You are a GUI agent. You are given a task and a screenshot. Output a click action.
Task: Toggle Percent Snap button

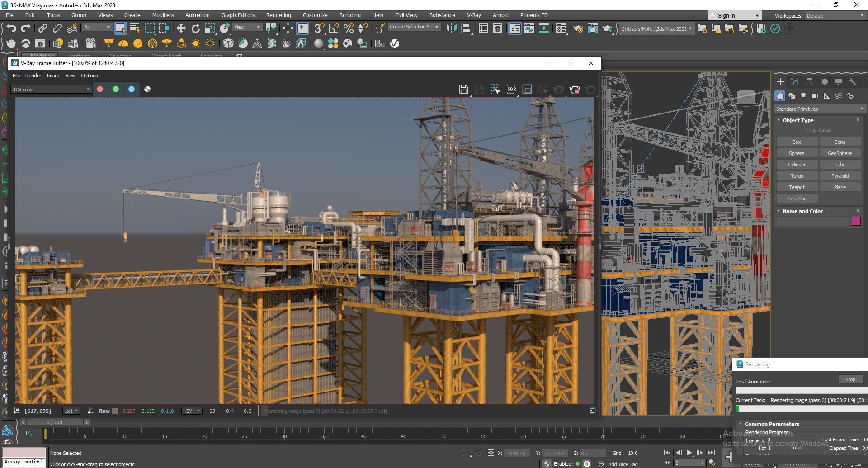coord(348,28)
